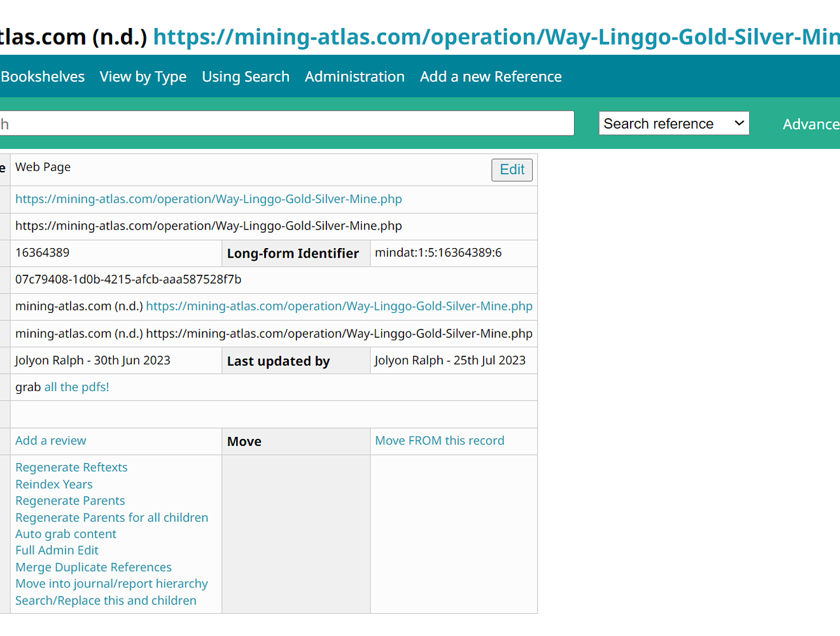Viewport: 840px width, 636px height.
Task: Open the Using Search menu
Action: [246, 76]
